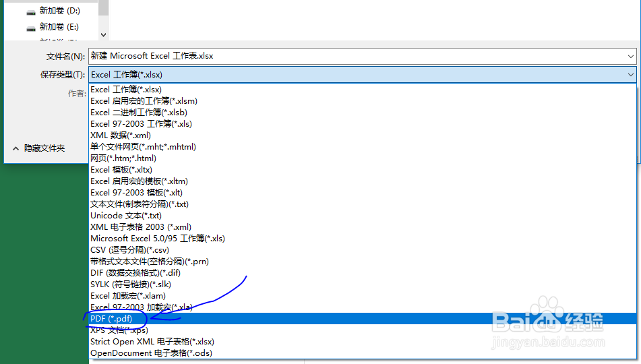Screen dimensions: 641x364
Task: Choose DIF (数据交换格式)(*.dif)
Action: click(x=363, y=273)
